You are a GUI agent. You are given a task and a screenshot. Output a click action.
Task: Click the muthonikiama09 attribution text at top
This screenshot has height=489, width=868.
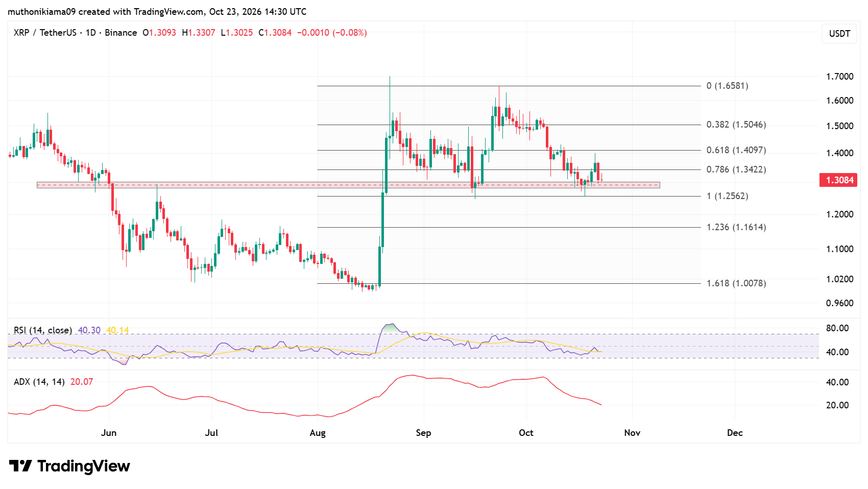pos(157,11)
